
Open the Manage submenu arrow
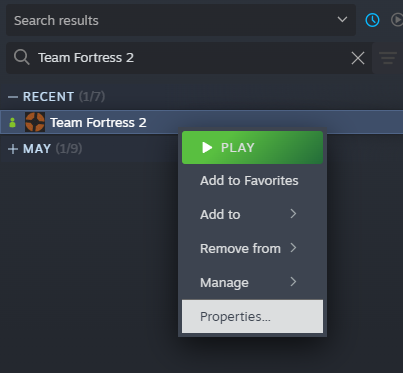pyautogui.click(x=293, y=282)
